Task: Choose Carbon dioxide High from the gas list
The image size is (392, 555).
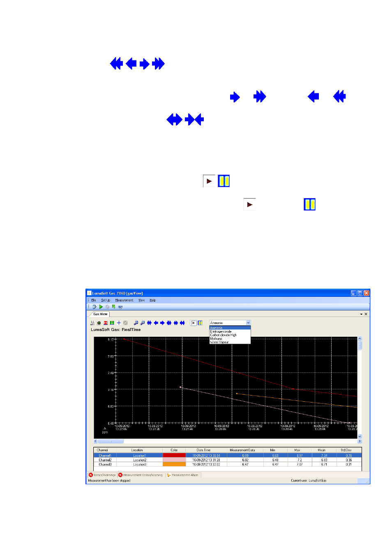Action: (230, 335)
